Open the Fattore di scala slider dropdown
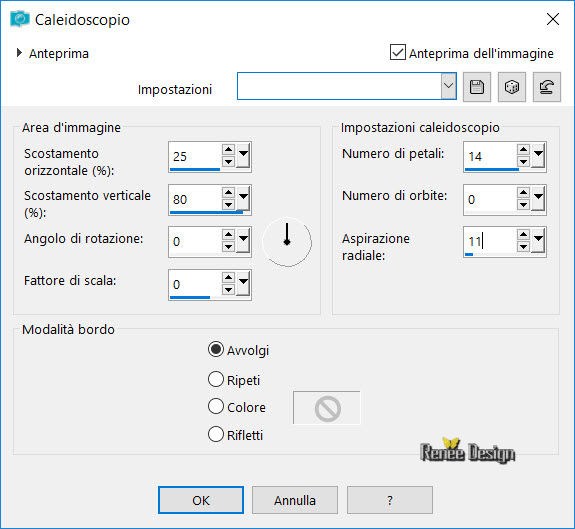Screen dimensions: 575x529 pos(243,284)
